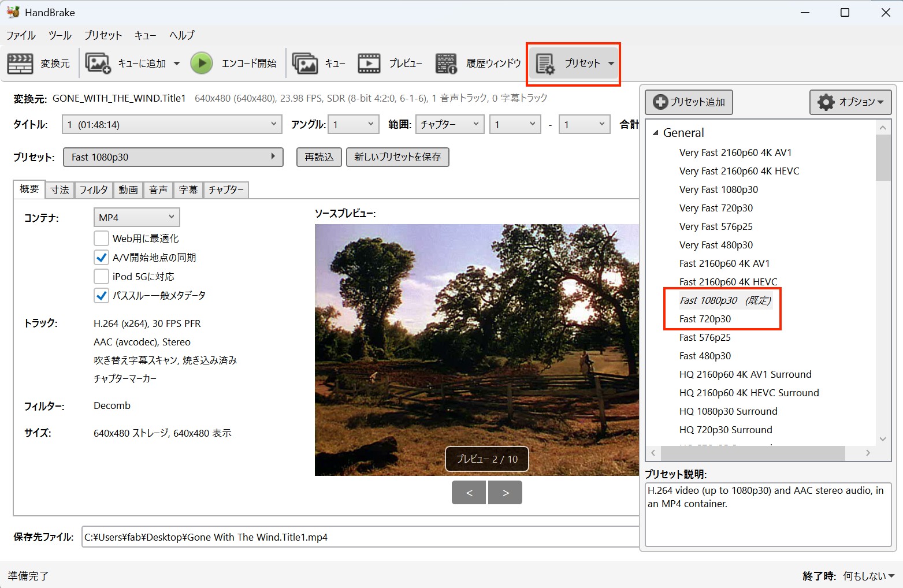Collapse the General preset category
Viewport: 903px width, 588px height.
tap(656, 133)
